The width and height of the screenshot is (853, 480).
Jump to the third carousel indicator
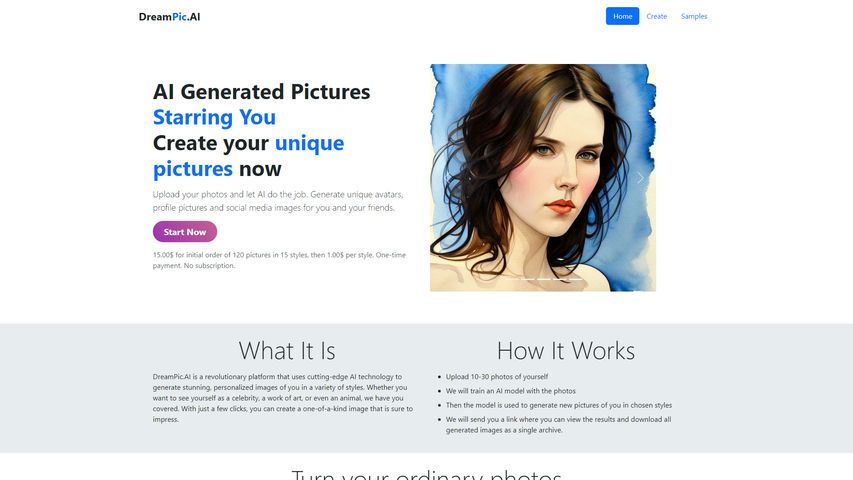point(543,279)
